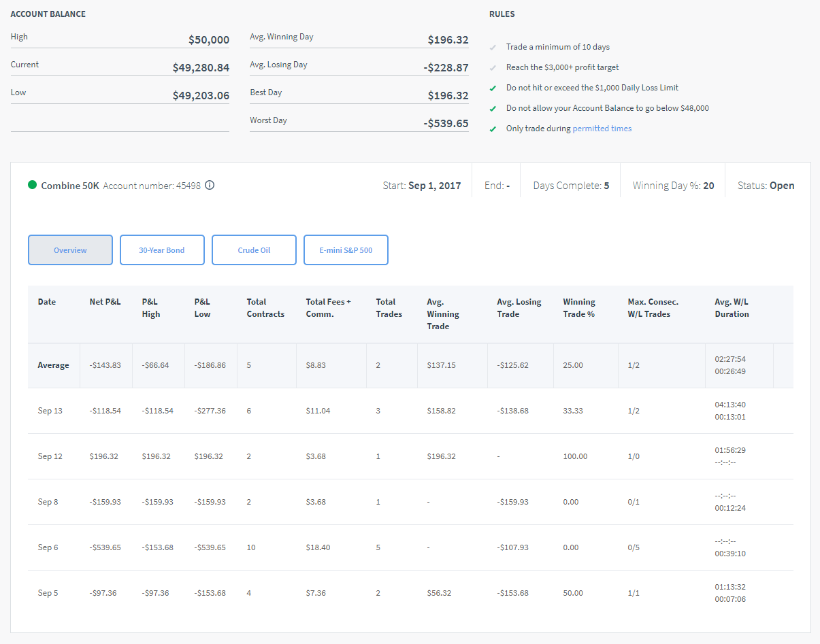This screenshot has width=820, height=644.
Task: Click the green checkmark for Daily Loss Limit rule
Action: (493, 88)
